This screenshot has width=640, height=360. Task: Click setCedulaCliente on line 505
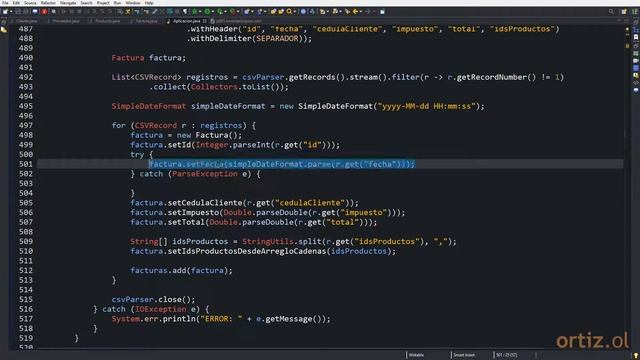205,203
